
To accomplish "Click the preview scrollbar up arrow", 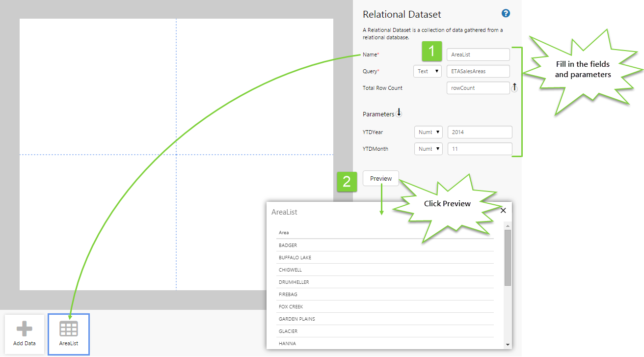I will point(508,225).
